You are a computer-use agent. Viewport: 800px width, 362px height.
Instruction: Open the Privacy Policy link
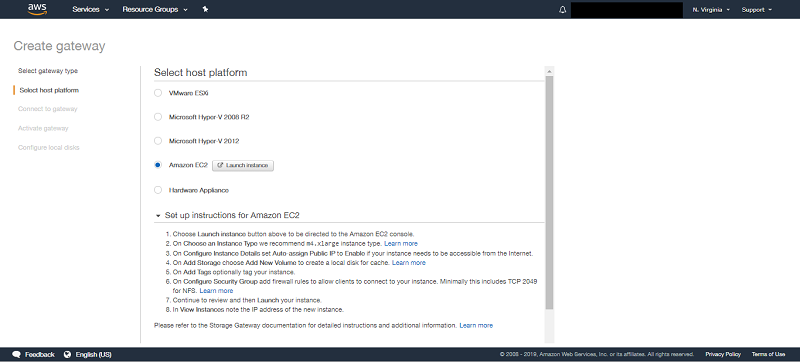(x=723, y=354)
